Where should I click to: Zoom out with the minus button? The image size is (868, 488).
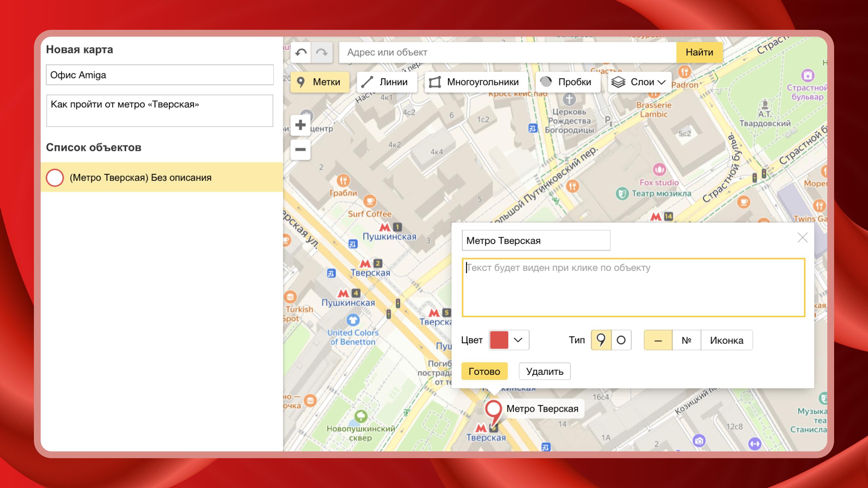click(300, 149)
